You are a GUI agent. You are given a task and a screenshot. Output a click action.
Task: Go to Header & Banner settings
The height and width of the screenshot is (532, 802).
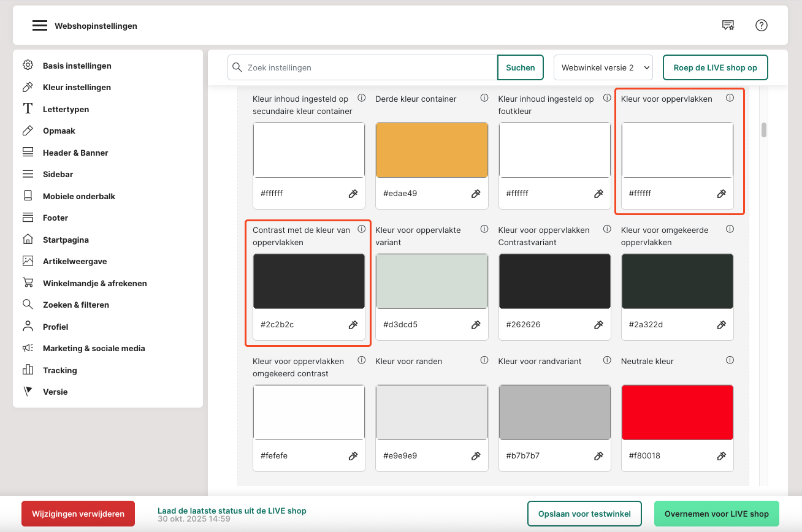click(x=75, y=153)
